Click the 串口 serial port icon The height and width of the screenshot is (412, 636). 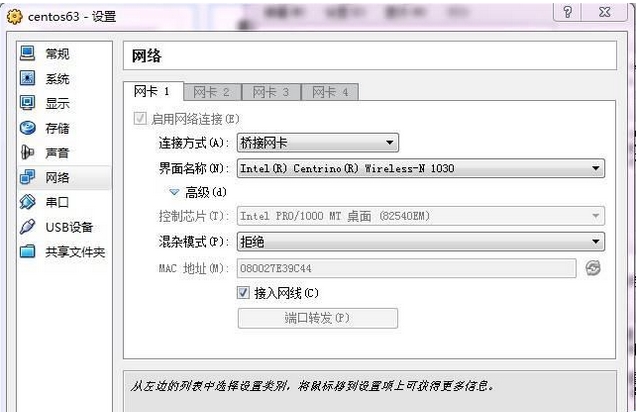[28, 202]
